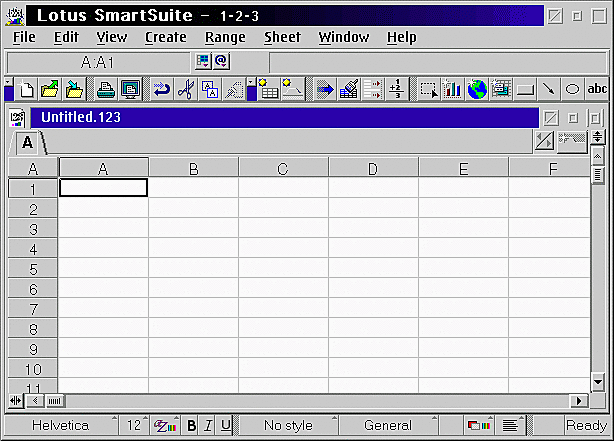Open the second toolbar's dropdown arrow next to paste icon
Viewport: 614px width, 441px height.
tap(251, 82)
